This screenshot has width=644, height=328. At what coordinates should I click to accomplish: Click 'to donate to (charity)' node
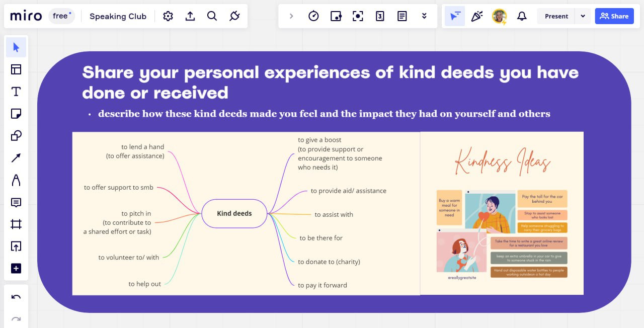pyautogui.click(x=329, y=262)
